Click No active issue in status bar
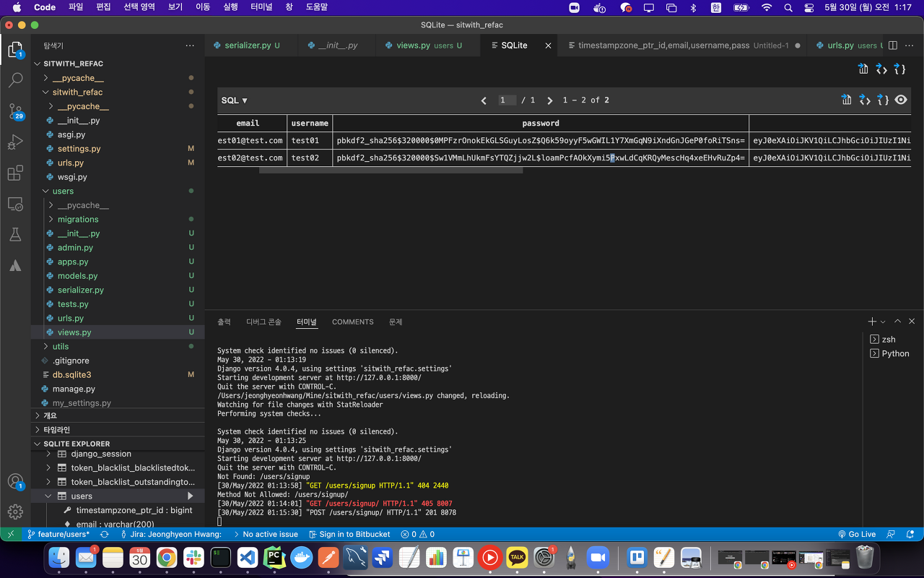 coord(264,534)
